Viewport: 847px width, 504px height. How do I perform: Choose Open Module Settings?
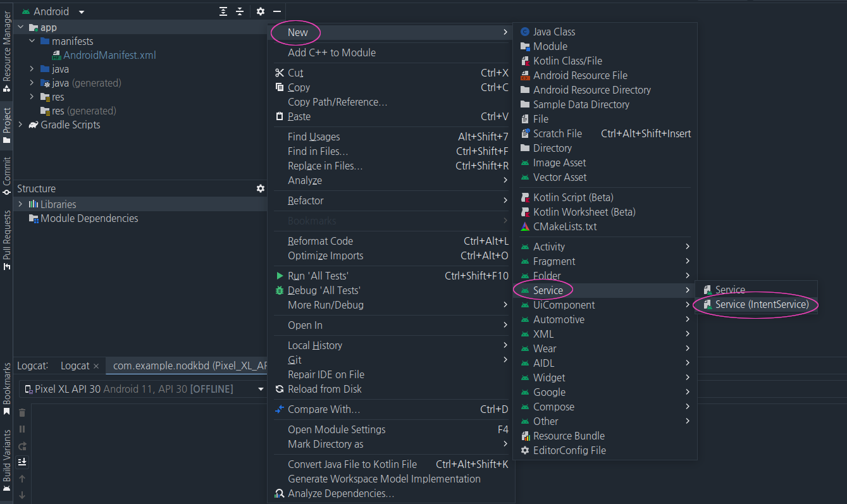pyautogui.click(x=391, y=429)
